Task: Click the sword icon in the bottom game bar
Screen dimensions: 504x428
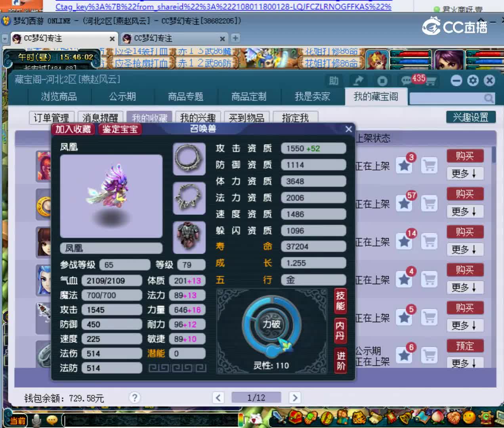Action: [x=280, y=418]
